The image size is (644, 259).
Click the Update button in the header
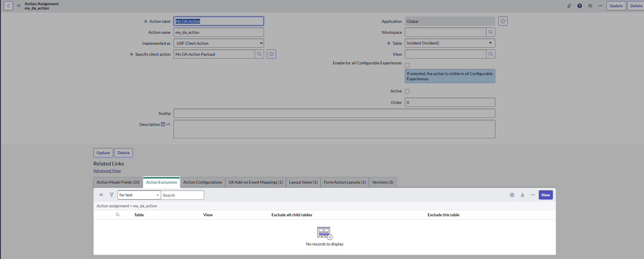(616, 6)
